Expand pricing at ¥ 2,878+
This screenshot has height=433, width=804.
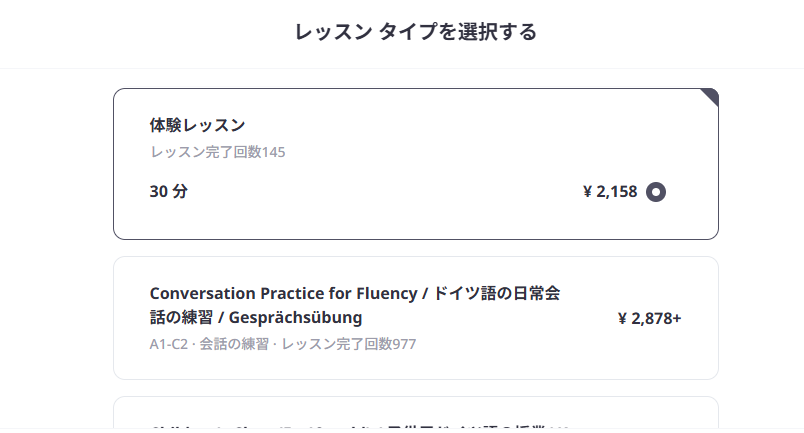tap(650, 319)
